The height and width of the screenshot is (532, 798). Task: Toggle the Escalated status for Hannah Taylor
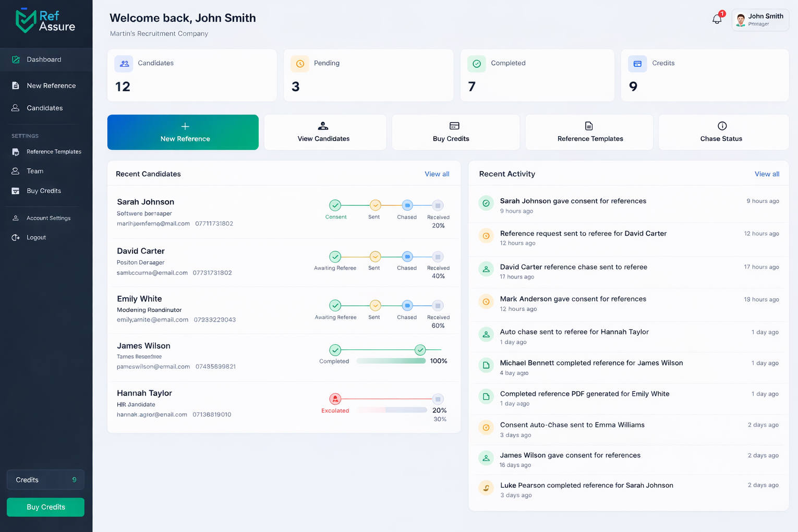335,399
